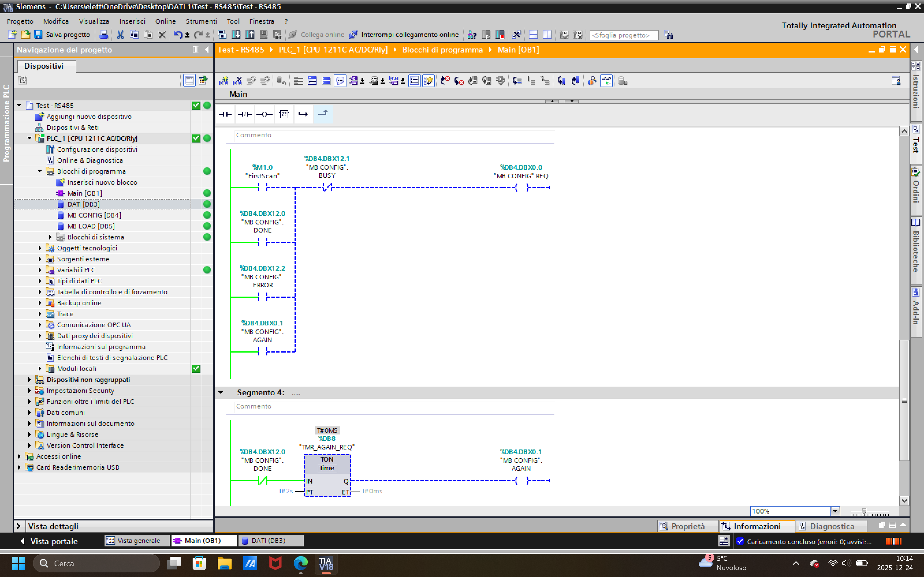Screen dimensions: 924x577
Task: Click the normally closed contact instruction icon
Action: click(x=245, y=114)
